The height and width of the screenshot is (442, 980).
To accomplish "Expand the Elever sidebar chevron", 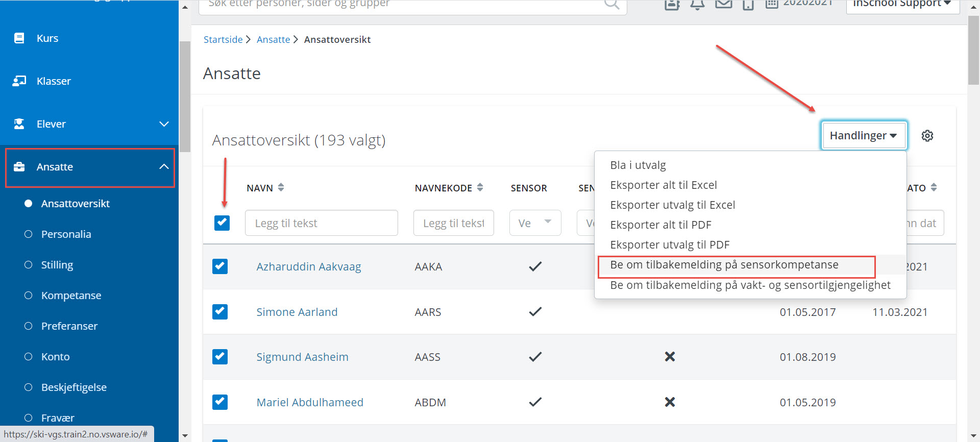I will (x=164, y=124).
